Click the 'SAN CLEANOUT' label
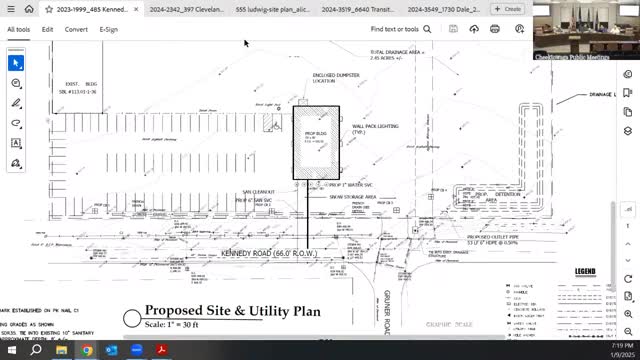The width and height of the screenshot is (640, 360). pyautogui.click(x=258, y=192)
